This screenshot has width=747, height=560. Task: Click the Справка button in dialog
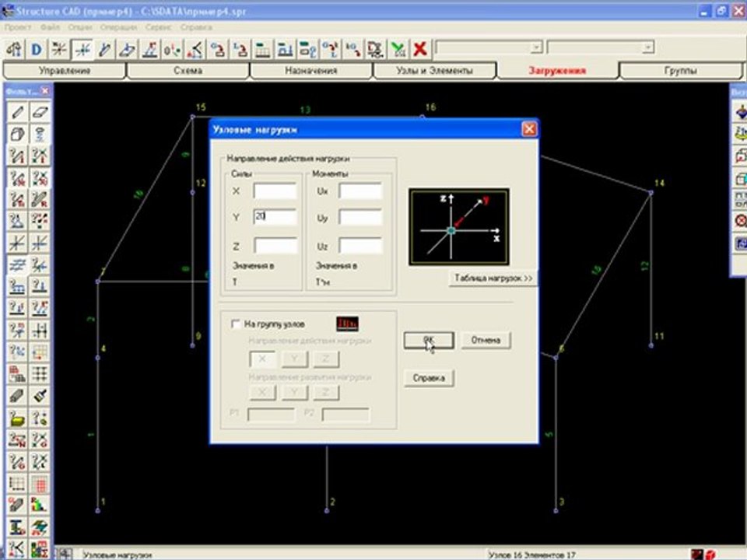pos(429,378)
